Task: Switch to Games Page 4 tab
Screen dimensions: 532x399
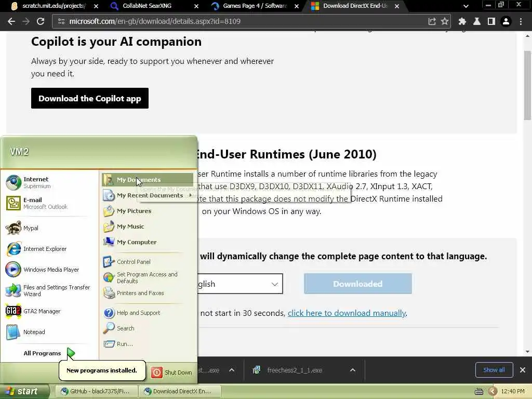Action: [255, 6]
